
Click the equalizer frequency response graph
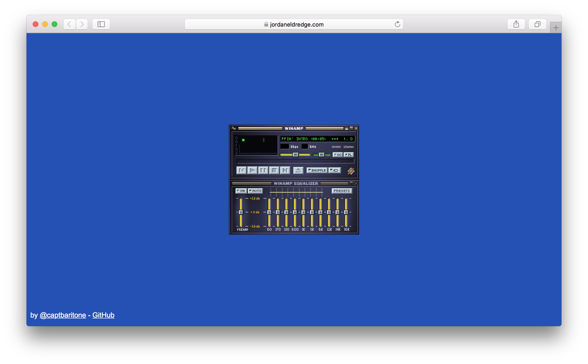point(296,192)
